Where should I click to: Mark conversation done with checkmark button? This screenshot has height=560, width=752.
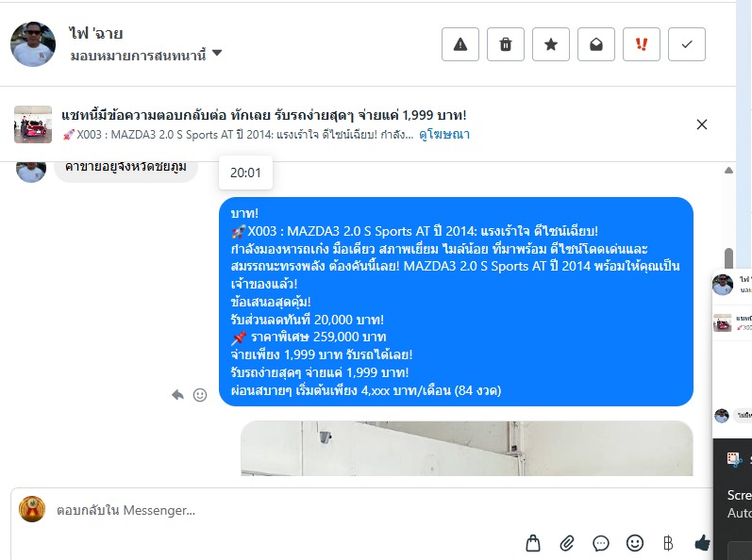pos(687,44)
